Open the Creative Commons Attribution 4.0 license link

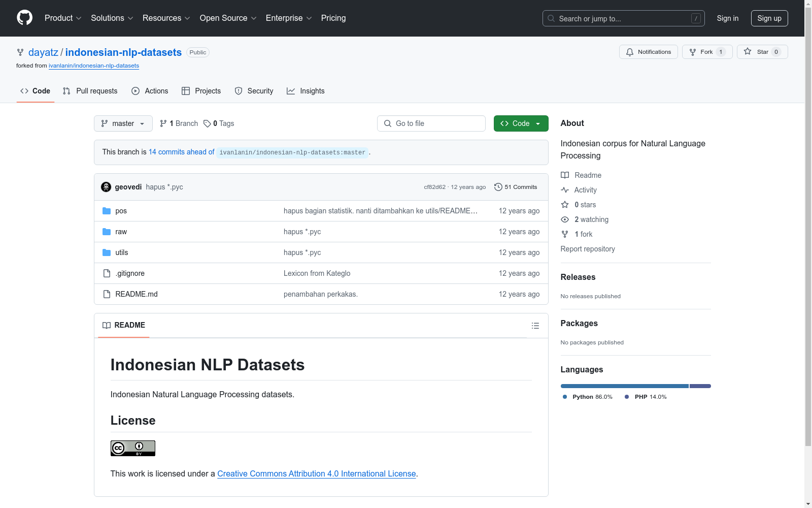[x=317, y=473]
